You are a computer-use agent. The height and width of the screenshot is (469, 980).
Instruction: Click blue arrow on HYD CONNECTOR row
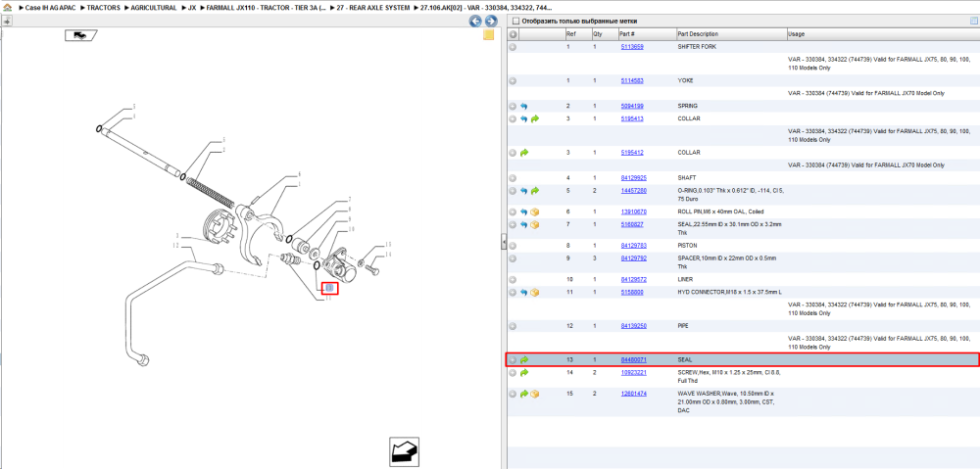coord(523,292)
